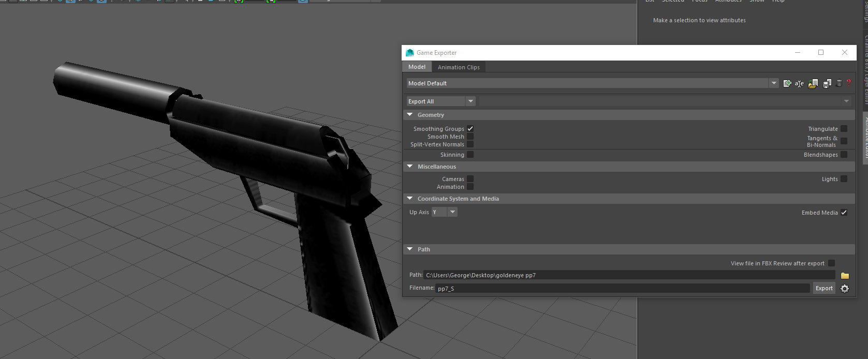This screenshot has width=868, height=359.
Task: Open help via red question mark
Action: pyautogui.click(x=849, y=83)
